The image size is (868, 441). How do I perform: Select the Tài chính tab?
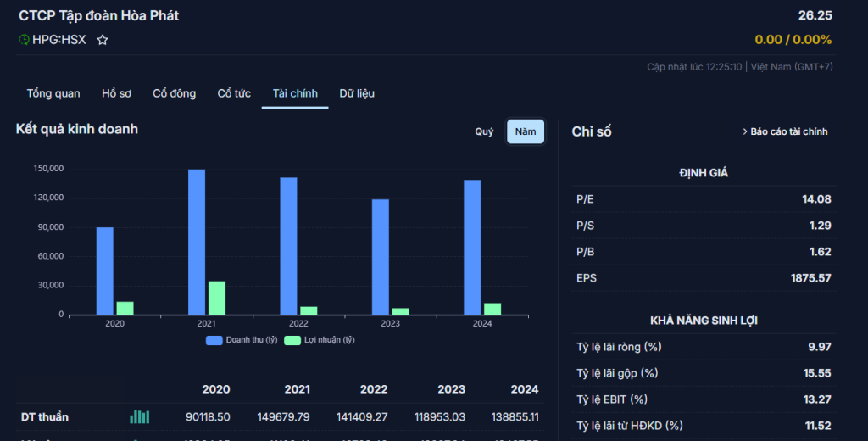tap(295, 93)
